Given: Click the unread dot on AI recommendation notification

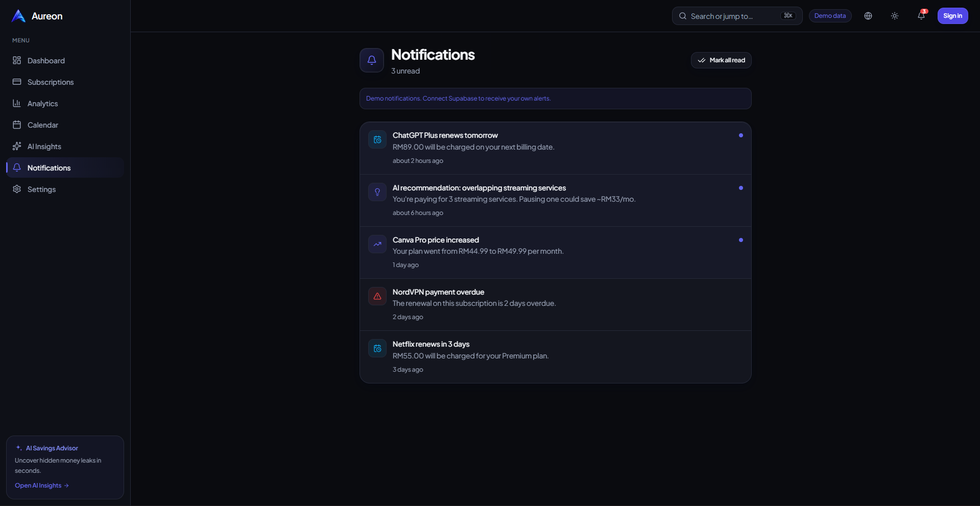Looking at the screenshot, I should (741, 188).
